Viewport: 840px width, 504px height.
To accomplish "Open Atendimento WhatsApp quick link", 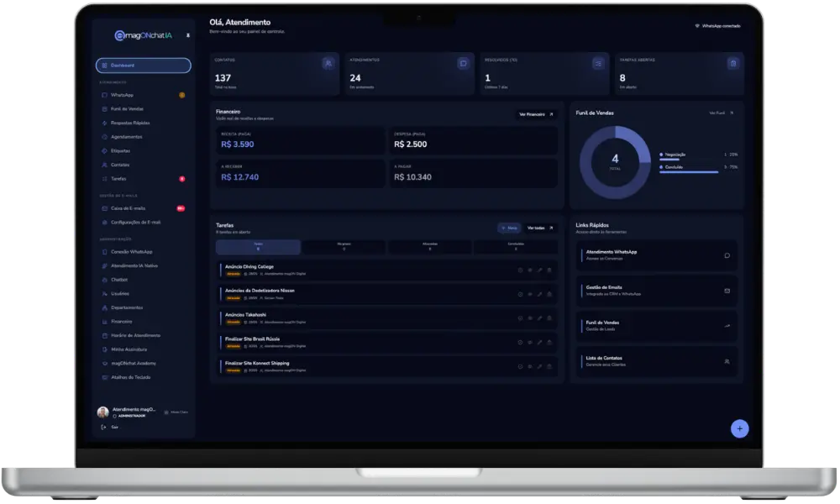I will [656, 255].
